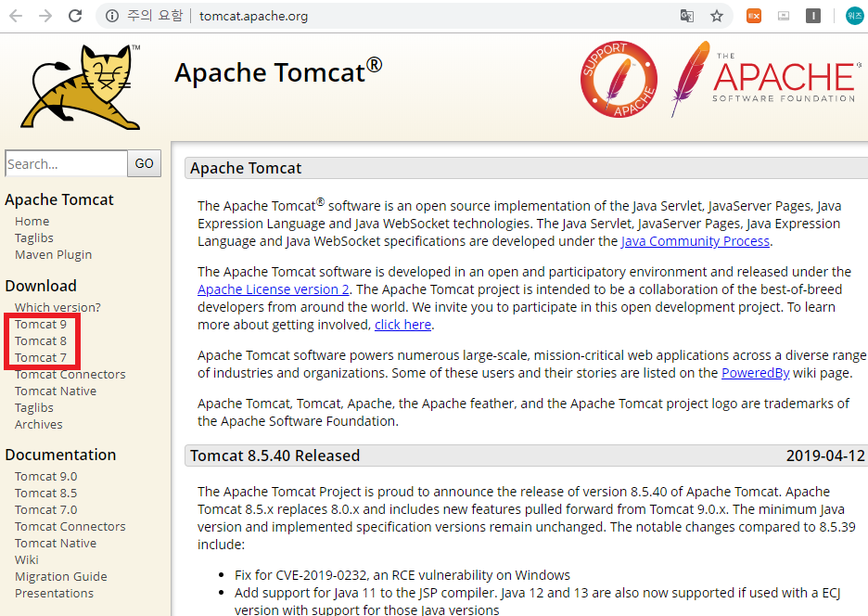Bookmark this page with the star icon

[717, 16]
